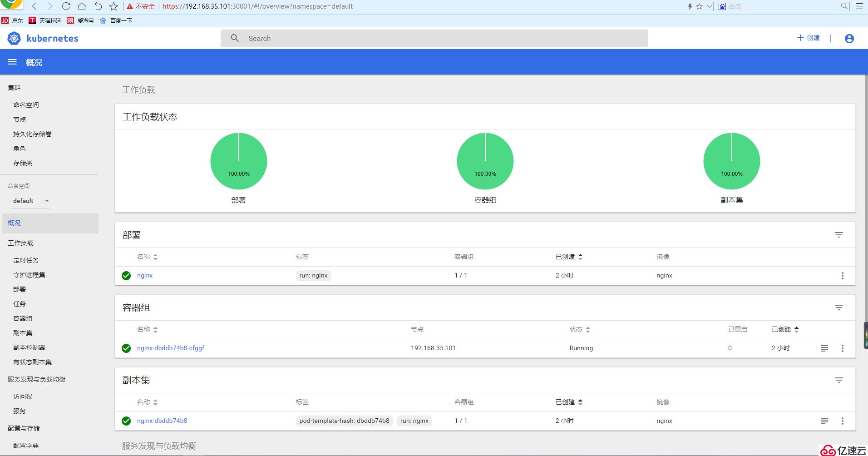This screenshot has height=456, width=868.
Task: Open the 京东 bookmark
Action: (12, 20)
